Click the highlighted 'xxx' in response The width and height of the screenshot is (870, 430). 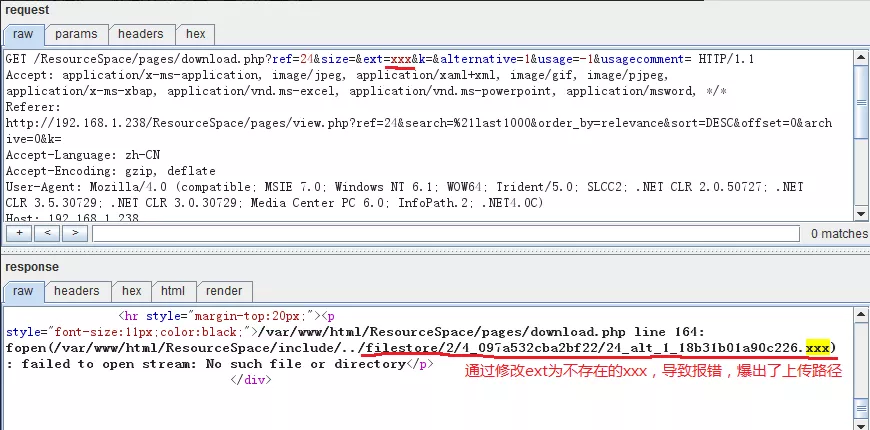pyautogui.click(x=818, y=348)
